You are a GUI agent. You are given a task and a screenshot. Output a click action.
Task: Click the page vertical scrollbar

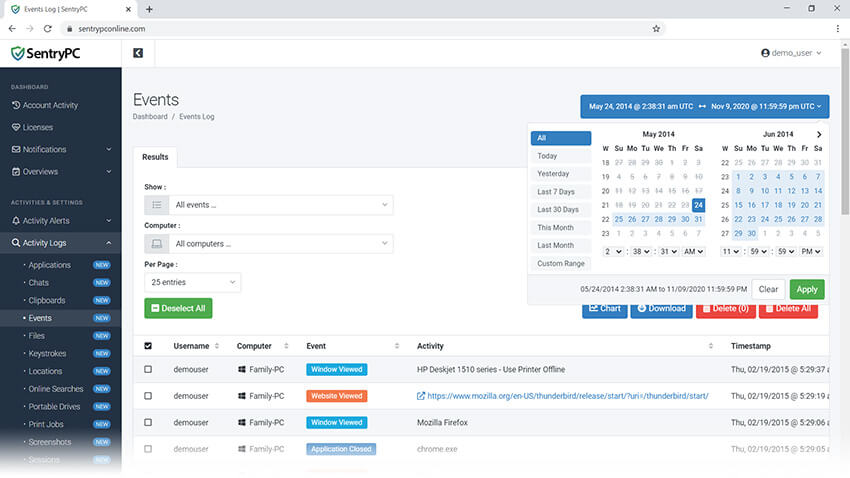pos(843,150)
